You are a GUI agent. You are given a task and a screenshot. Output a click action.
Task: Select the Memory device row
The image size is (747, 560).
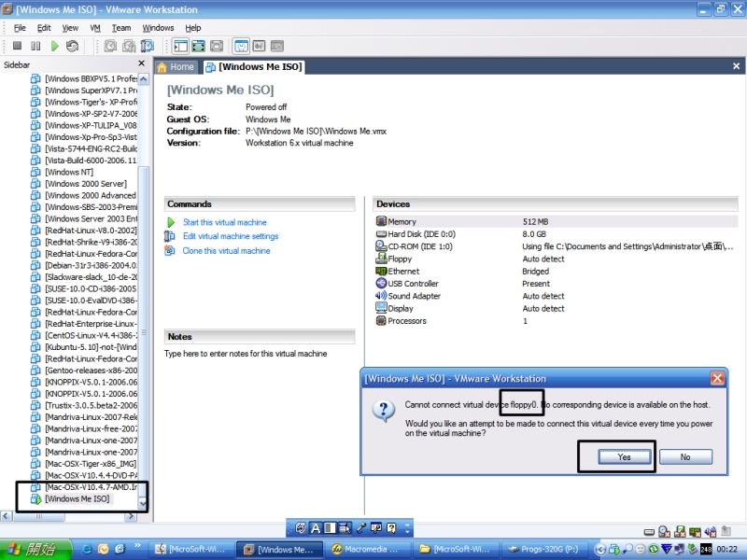[x=557, y=221]
